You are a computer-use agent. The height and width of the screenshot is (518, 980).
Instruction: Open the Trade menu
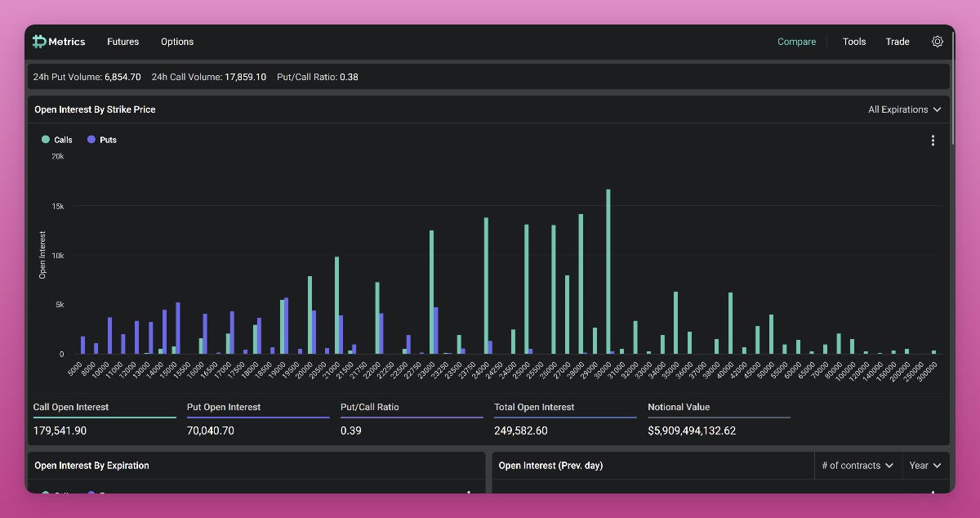(898, 42)
